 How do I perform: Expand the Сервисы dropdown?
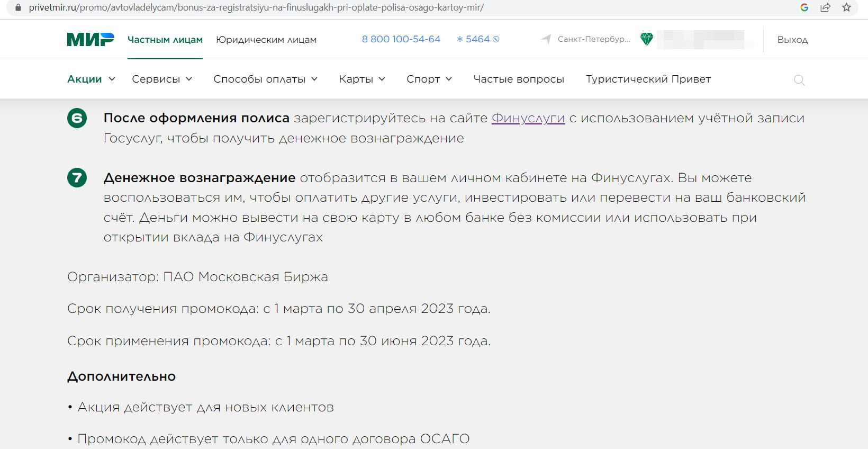click(x=162, y=79)
